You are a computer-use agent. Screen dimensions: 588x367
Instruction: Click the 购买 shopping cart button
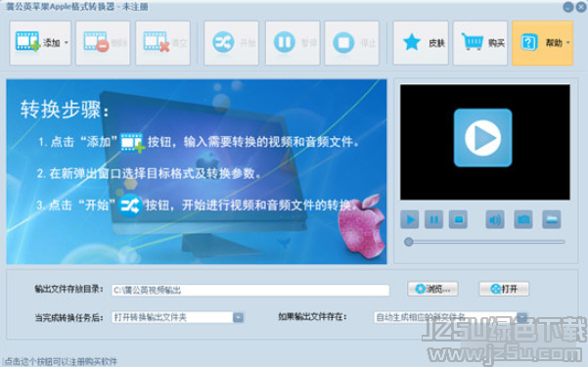pyautogui.click(x=480, y=43)
